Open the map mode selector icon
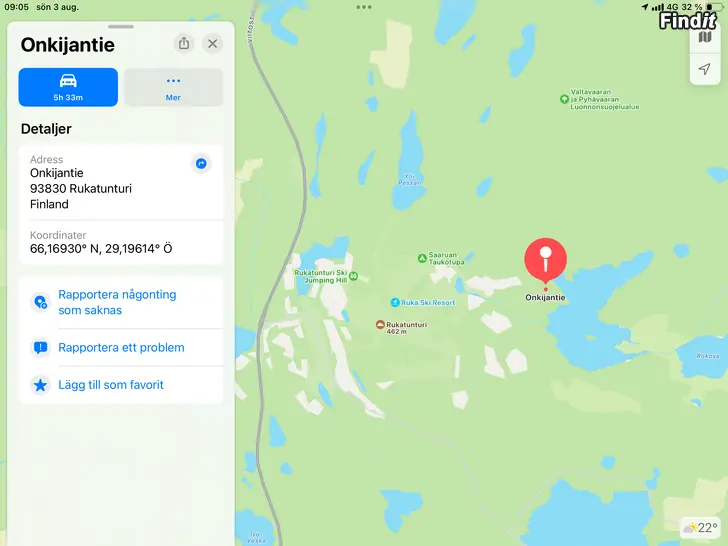 704,37
